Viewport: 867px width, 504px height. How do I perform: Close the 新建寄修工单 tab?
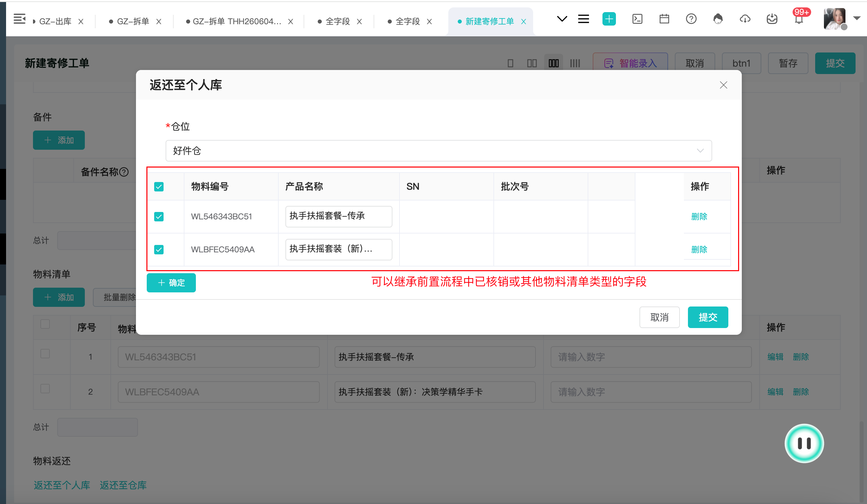point(523,21)
